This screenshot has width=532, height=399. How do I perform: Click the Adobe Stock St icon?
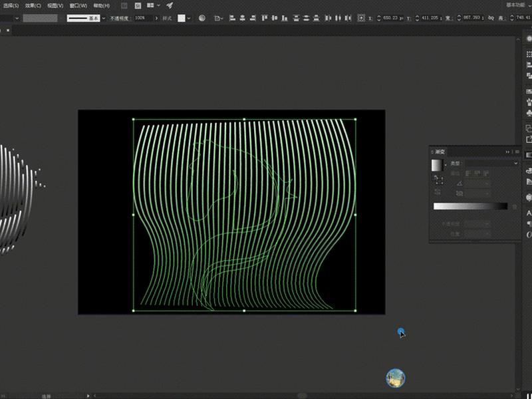coord(138,5)
